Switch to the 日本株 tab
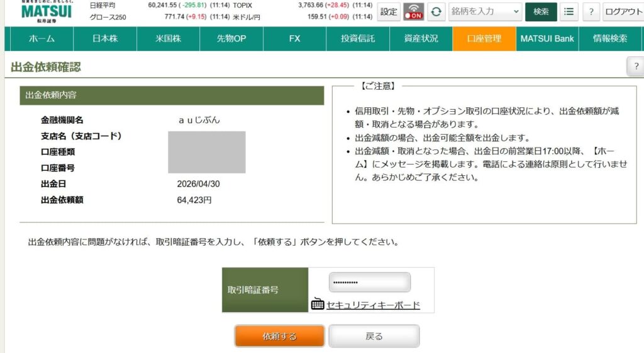 pos(105,39)
